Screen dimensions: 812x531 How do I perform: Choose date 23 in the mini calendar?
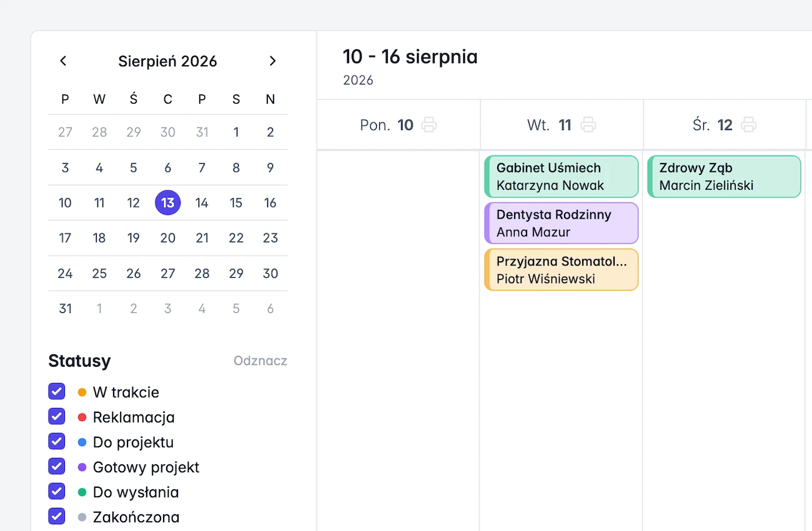click(x=270, y=238)
